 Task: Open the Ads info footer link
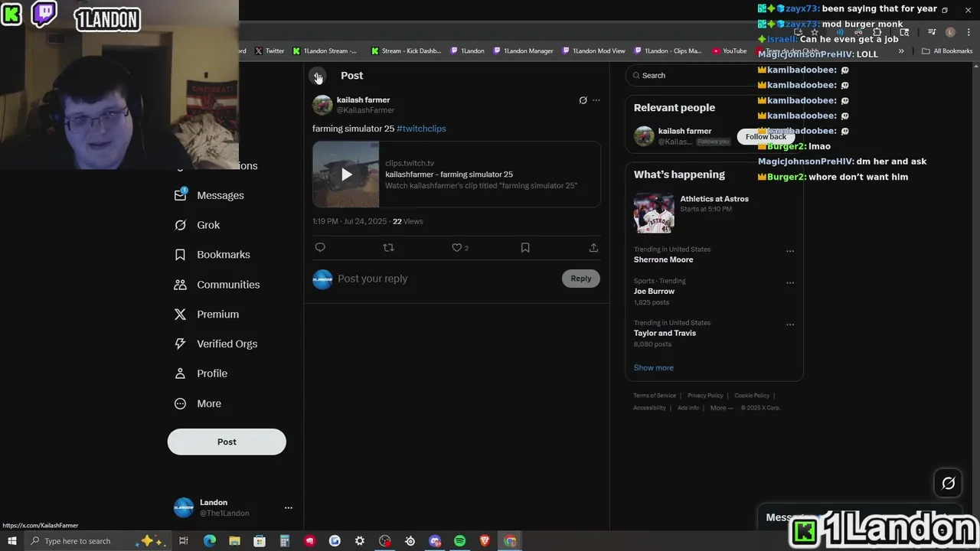coord(688,408)
